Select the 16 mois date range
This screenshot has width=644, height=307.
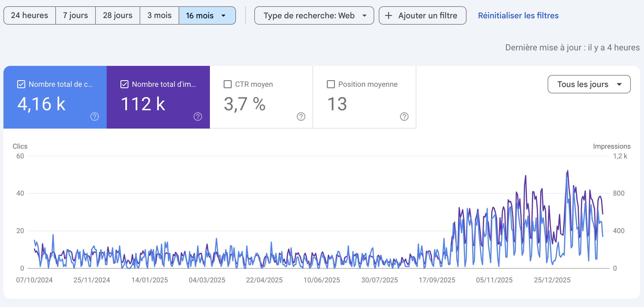pyautogui.click(x=207, y=15)
